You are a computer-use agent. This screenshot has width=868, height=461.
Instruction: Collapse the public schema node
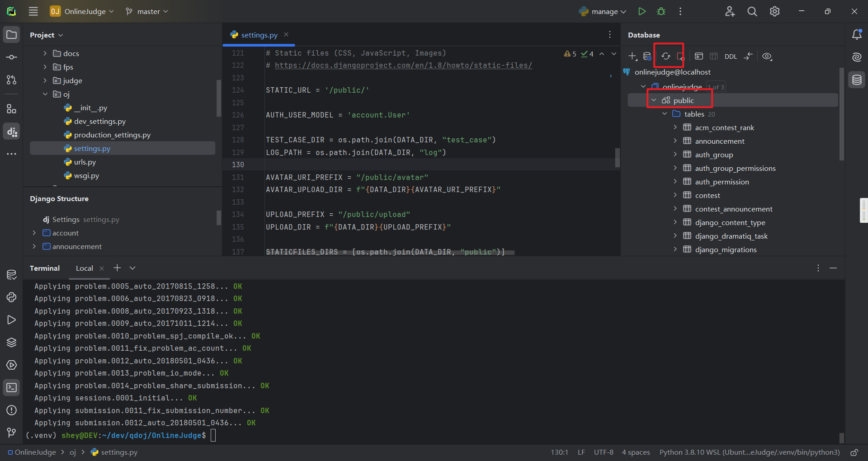click(654, 100)
